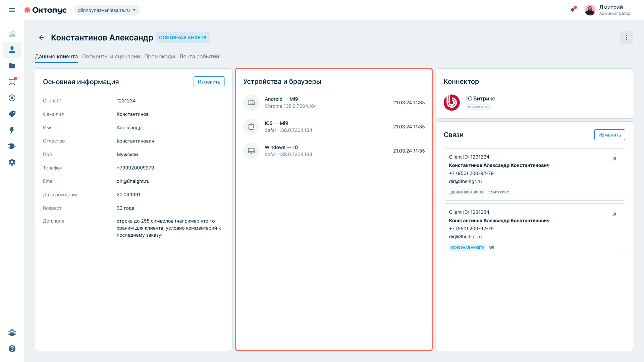Open the target circle icon in sidebar
Image resolution: width=644 pixels, height=362 pixels.
click(x=12, y=98)
